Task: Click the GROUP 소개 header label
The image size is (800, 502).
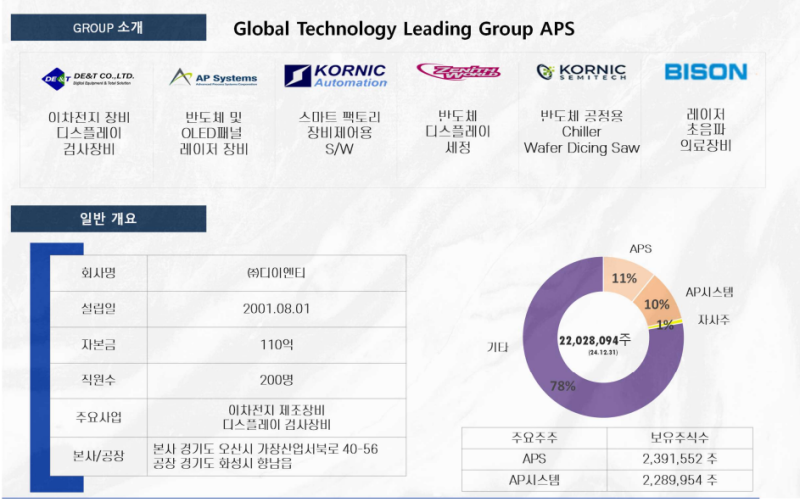Action: pyautogui.click(x=108, y=27)
